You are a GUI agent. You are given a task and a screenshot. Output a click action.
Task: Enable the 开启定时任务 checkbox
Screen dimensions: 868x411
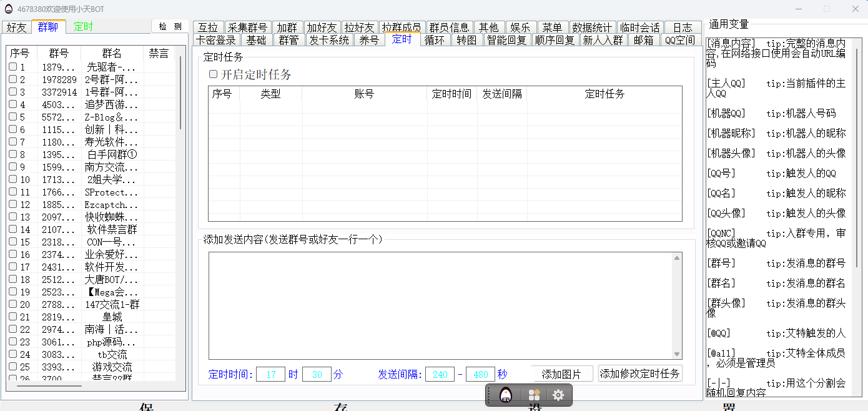point(214,74)
